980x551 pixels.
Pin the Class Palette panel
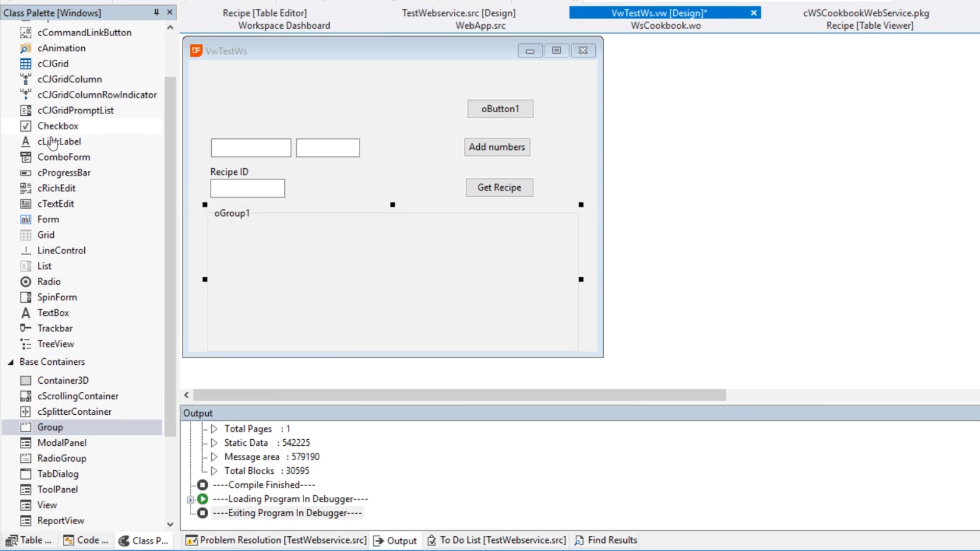(156, 13)
